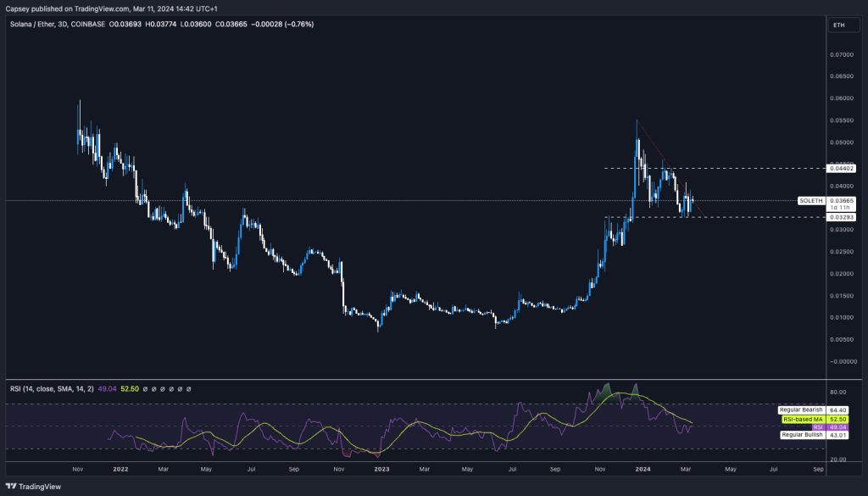
Task: Click the 0.07000 price scale label
Action: (x=842, y=54)
